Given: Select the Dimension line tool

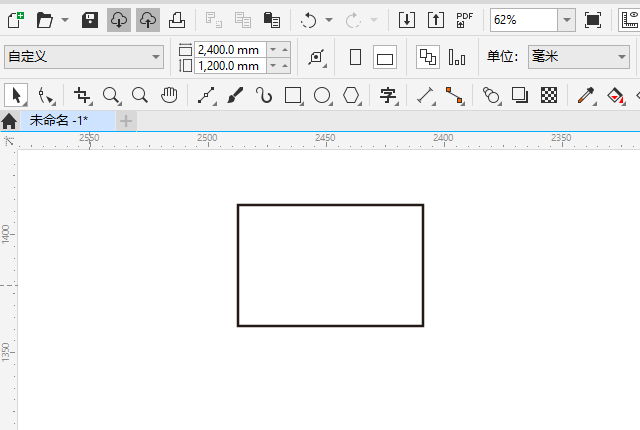Looking at the screenshot, I should 425,96.
